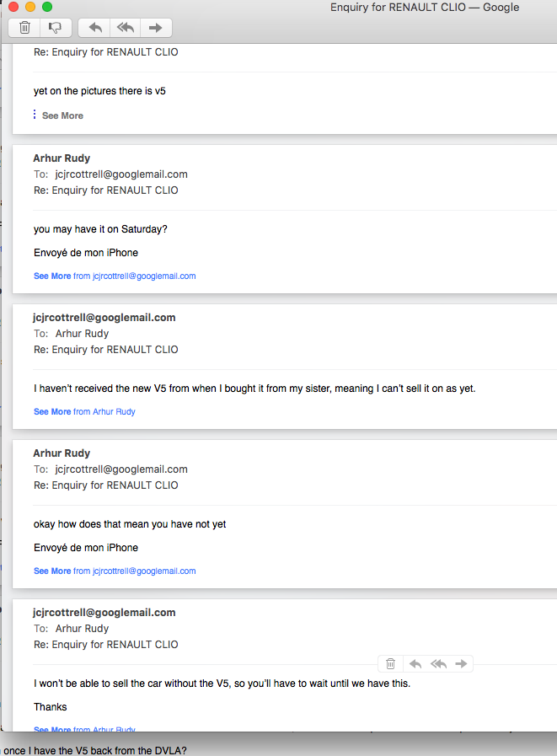The image size is (557, 756).
Task: Click the reply icon in the last message's hover bar
Action: pyautogui.click(x=415, y=664)
